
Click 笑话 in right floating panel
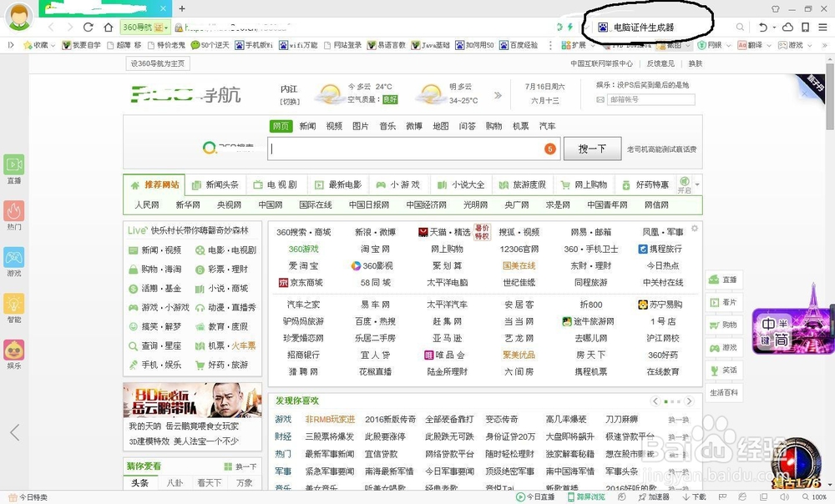(724, 370)
